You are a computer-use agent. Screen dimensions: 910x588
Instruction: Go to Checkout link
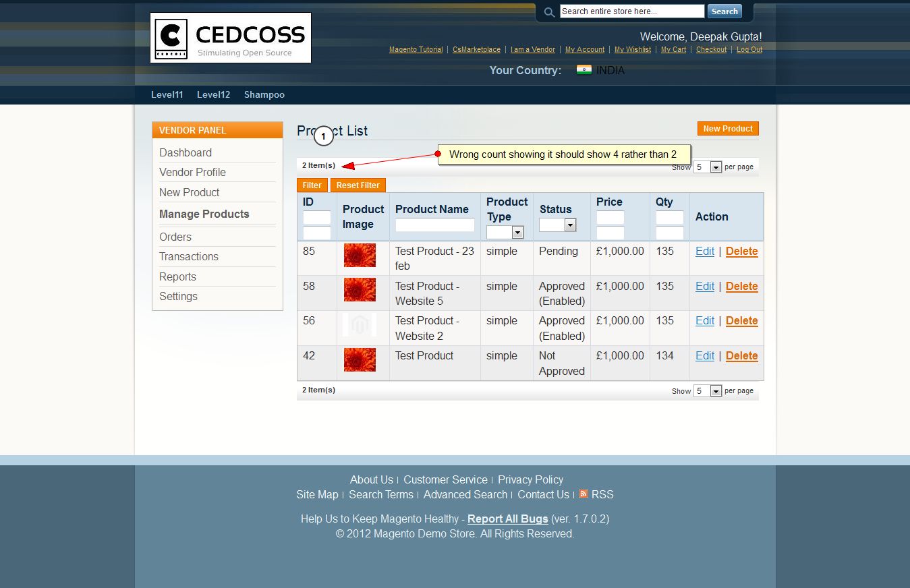click(712, 49)
